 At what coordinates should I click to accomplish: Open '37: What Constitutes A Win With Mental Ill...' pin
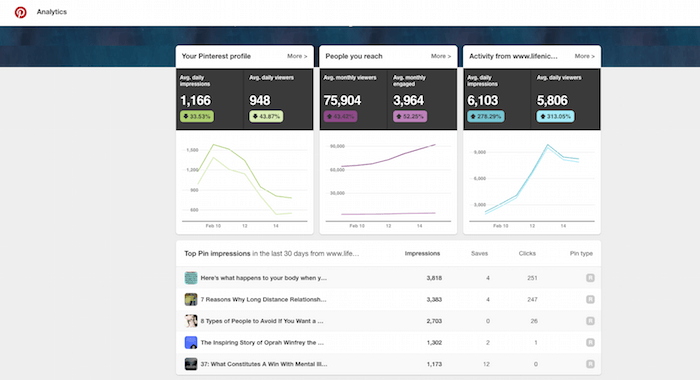264,364
